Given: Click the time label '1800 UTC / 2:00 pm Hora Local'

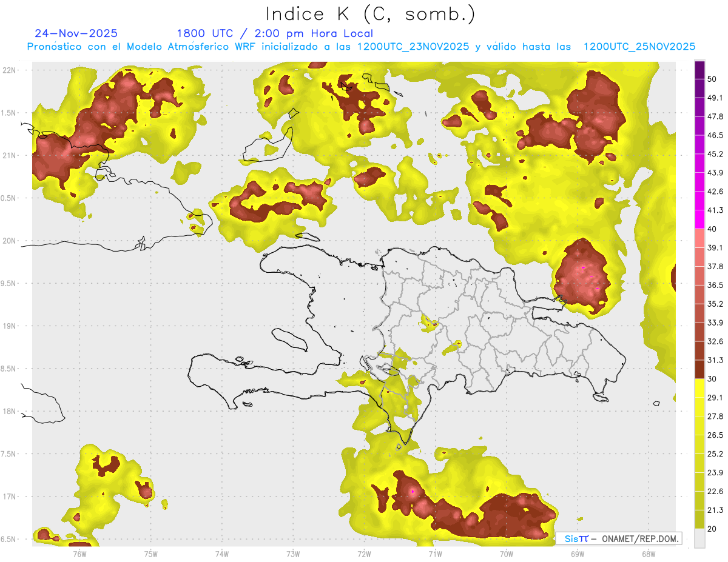Looking at the screenshot, I should (x=275, y=33).
